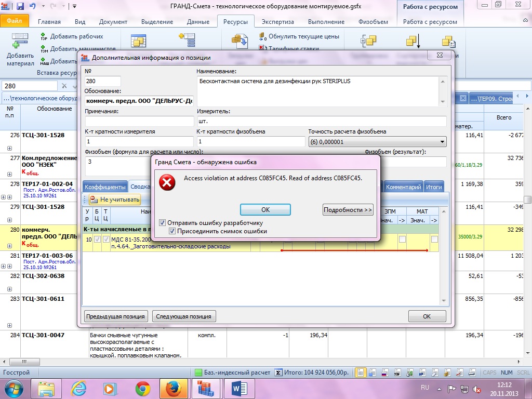Click the ГРАНД-Смета icon in taskbar
The image size is (532, 399).
[206, 388]
